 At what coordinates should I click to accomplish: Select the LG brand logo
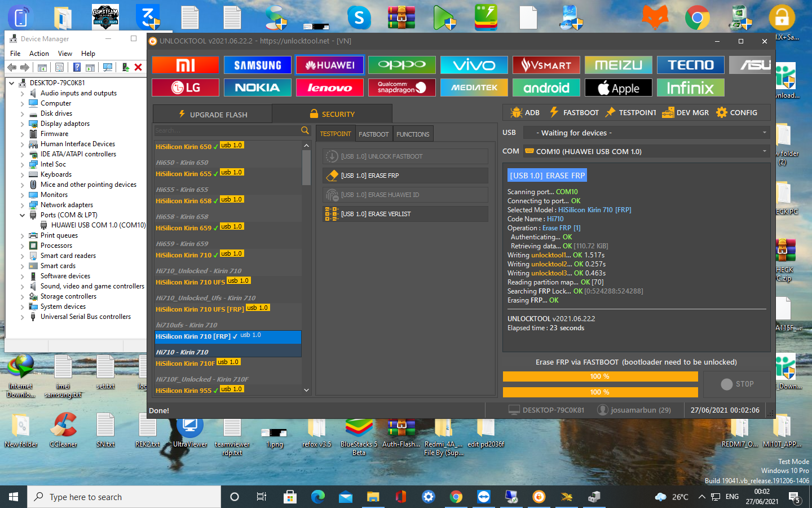[x=185, y=87]
